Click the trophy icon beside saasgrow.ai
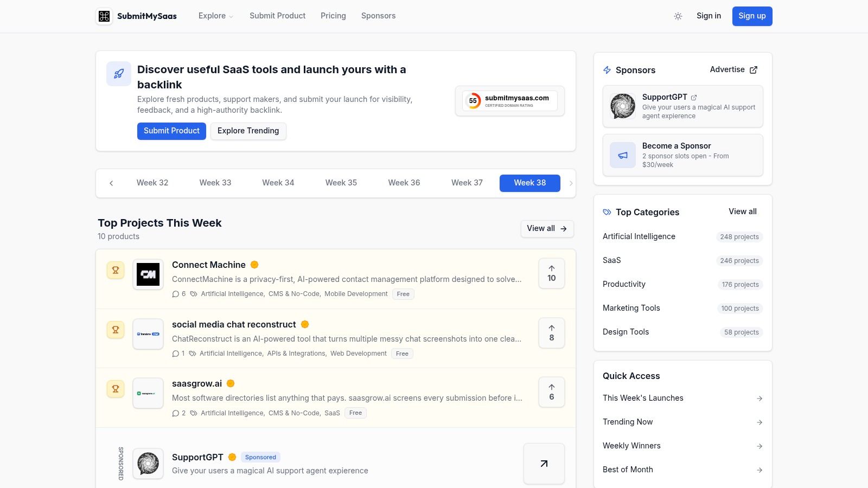The height and width of the screenshot is (488, 868). click(116, 389)
